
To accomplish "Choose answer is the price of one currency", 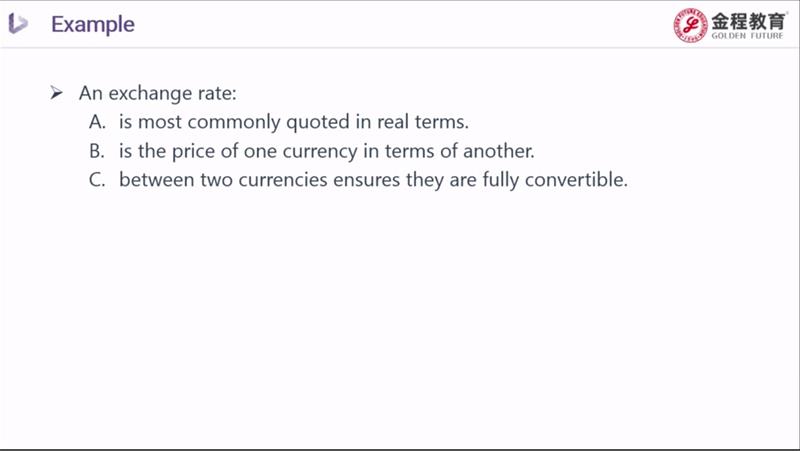I will tap(327, 152).
